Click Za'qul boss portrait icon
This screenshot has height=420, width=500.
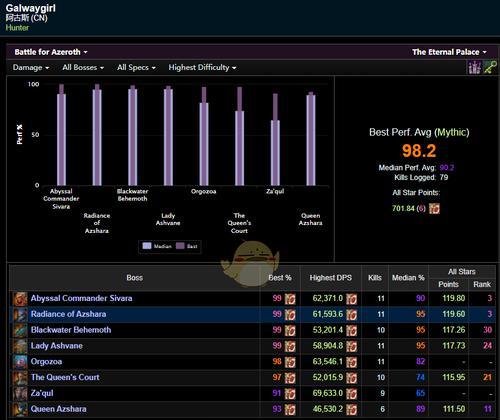[20, 393]
